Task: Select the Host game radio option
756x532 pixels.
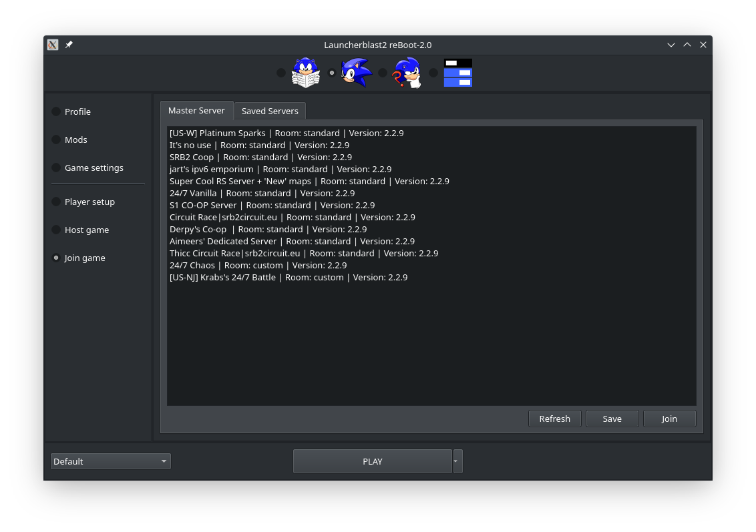Action: (81, 230)
